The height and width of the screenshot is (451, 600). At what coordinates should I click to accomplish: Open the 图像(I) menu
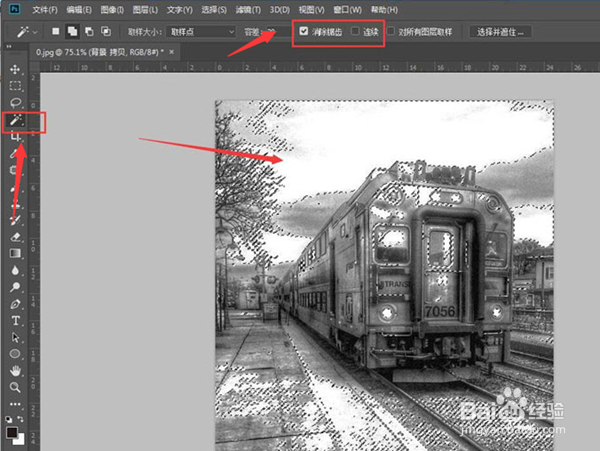pos(112,10)
